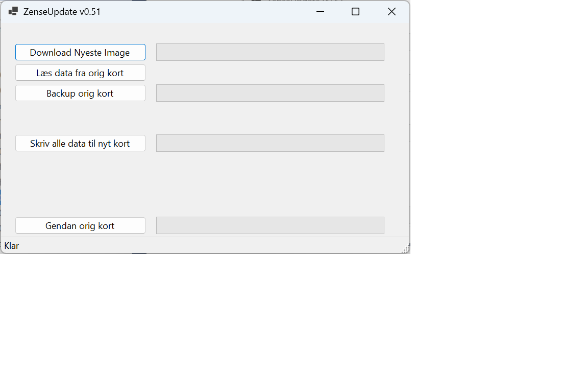Click the Gendan orig kort button
The image size is (588, 368).
tap(80, 225)
